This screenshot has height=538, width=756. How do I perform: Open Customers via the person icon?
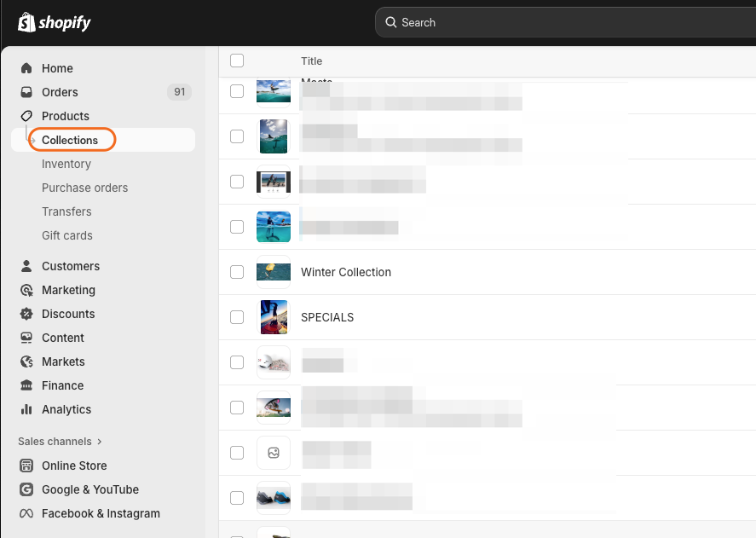26,266
